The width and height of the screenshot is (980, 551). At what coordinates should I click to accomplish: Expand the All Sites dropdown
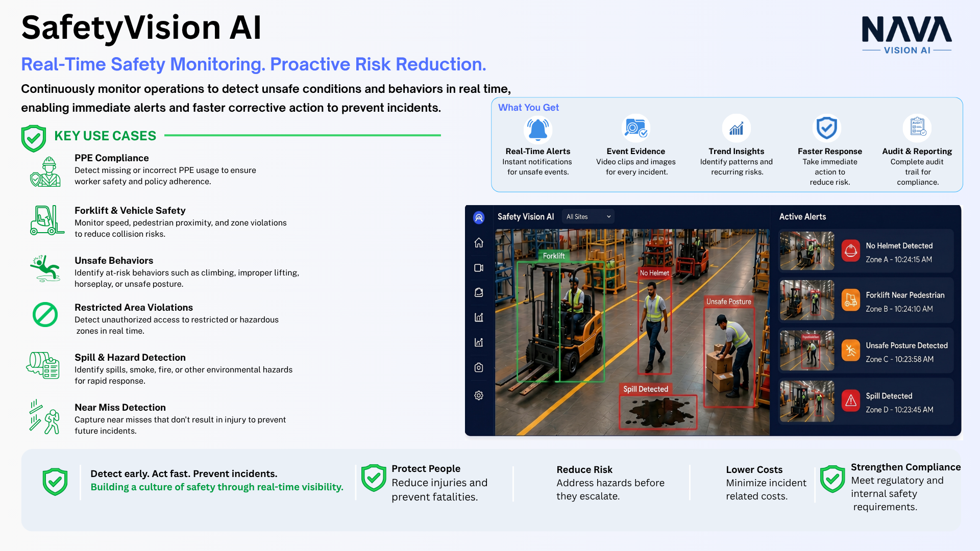(588, 217)
